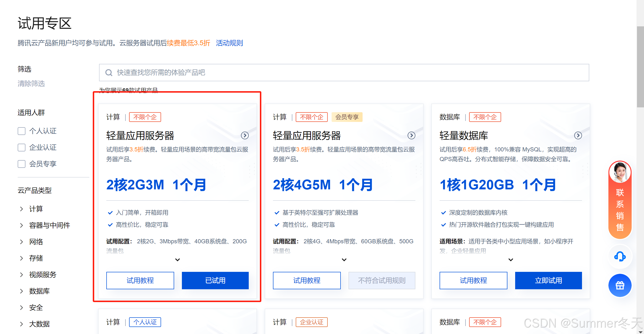The height and width of the screenshot is (334, 644).
Task: Check the 个人认证 checkbox
Action: point(22,131)
